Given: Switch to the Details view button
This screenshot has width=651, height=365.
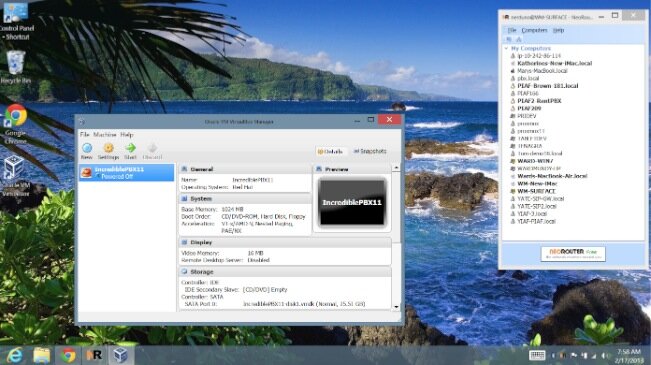Looking at the screenshot, I should point(330,152).
